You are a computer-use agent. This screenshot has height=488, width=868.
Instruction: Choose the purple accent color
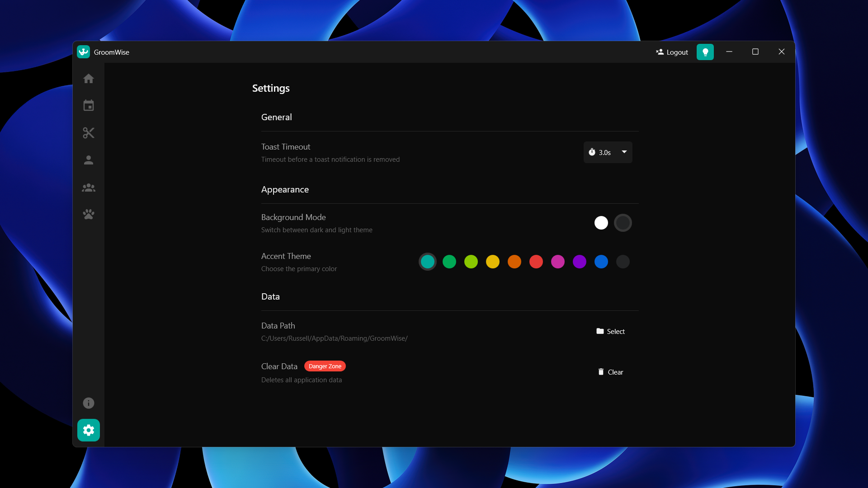tap(579, 262)
